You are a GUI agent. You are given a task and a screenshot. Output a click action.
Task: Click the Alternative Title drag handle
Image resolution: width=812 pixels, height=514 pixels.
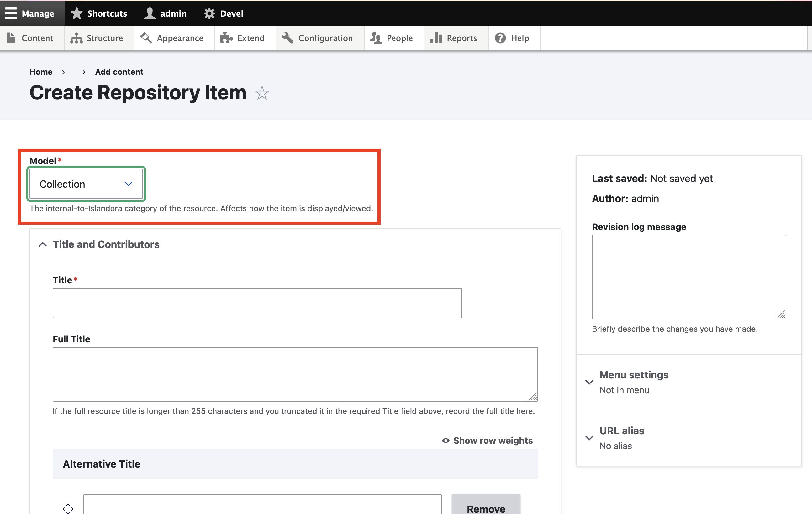[68, 509]
